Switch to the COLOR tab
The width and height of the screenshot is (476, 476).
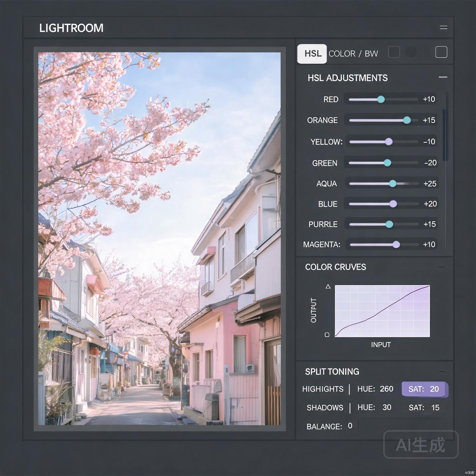click(x=342, y=54)
